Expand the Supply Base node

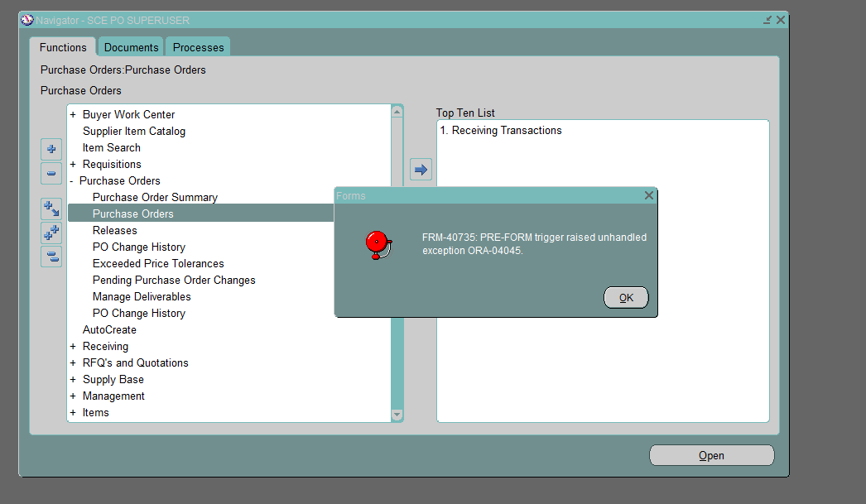(73, 380)
